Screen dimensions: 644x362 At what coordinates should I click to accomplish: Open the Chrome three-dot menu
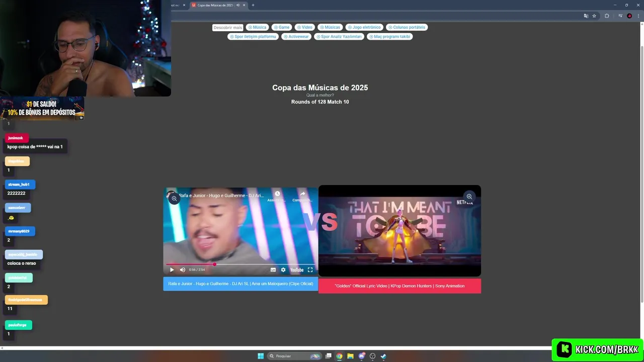click(638, 16)
